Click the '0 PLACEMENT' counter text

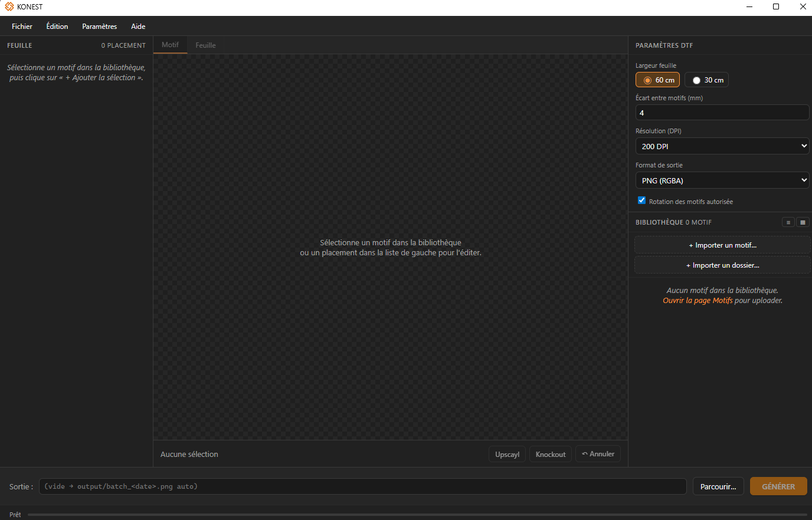coord(123,45)
